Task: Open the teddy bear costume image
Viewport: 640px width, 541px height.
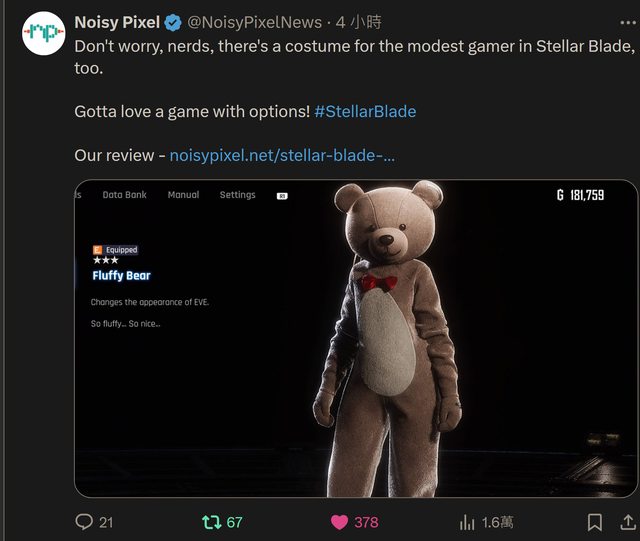Action: [x=390, y=340]
